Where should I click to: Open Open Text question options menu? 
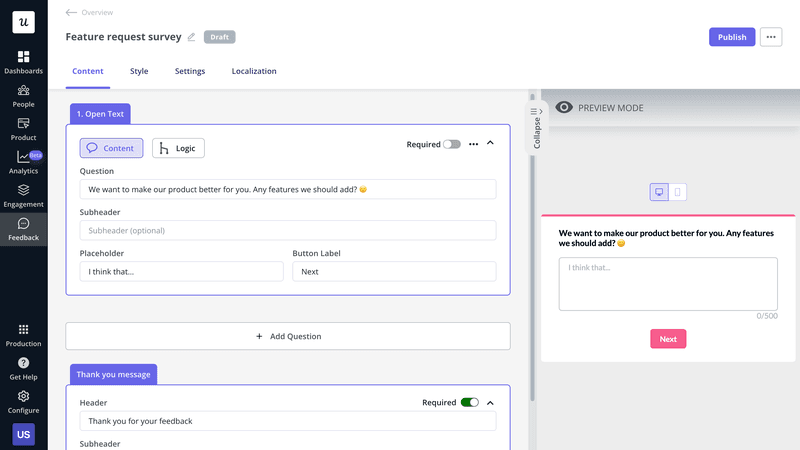pyautogui.click(x=473, y=144)
